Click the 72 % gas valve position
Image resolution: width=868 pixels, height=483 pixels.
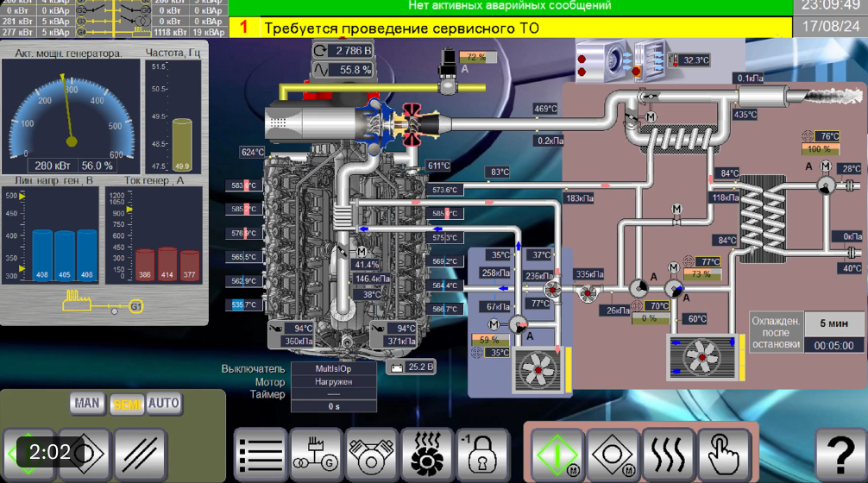476,57
